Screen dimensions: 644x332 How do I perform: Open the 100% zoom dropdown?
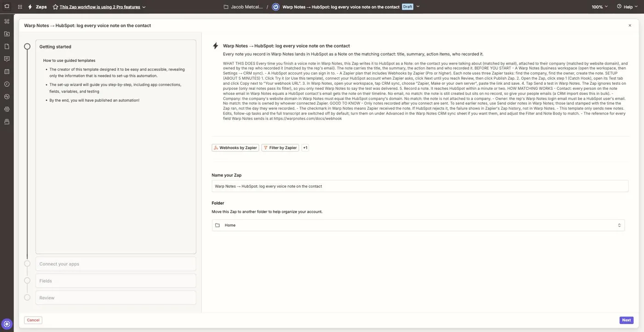coord(600,7)
